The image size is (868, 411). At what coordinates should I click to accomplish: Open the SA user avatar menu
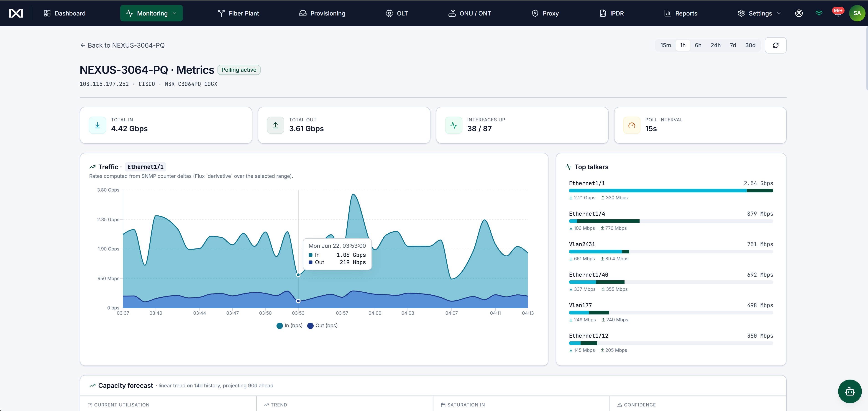[x=857, y=13]
